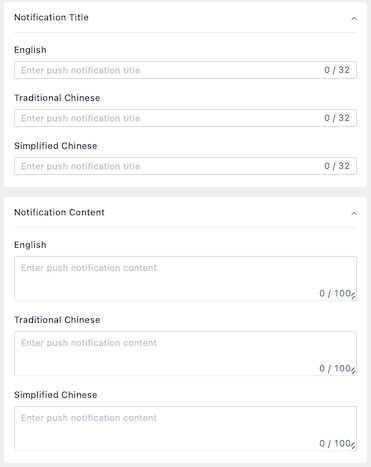Click the Traditional Chinese label under Notification Title
371x467 pixels.
tap(57, 98)
